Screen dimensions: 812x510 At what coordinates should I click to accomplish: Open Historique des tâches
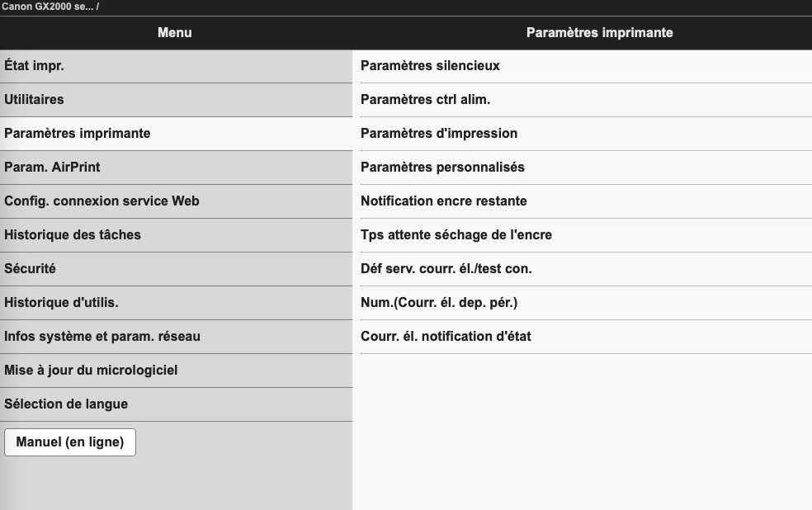pyautogui.click(x=73, y=235)
